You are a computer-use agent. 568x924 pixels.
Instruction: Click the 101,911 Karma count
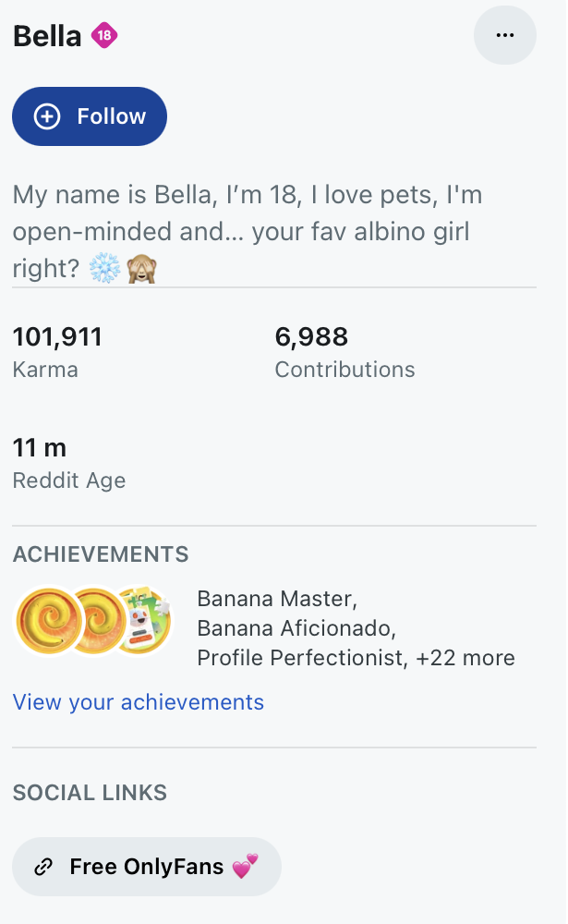coord(57,337)
